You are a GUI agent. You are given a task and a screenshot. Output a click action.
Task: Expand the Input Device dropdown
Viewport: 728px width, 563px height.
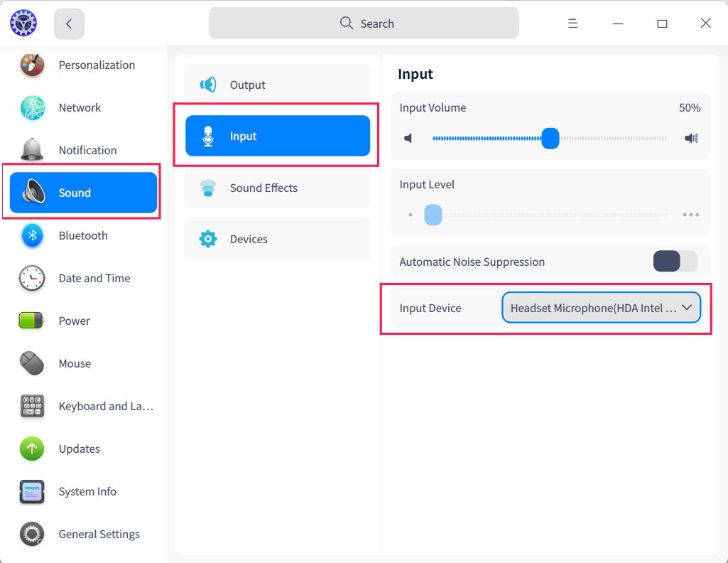[601, 308]
